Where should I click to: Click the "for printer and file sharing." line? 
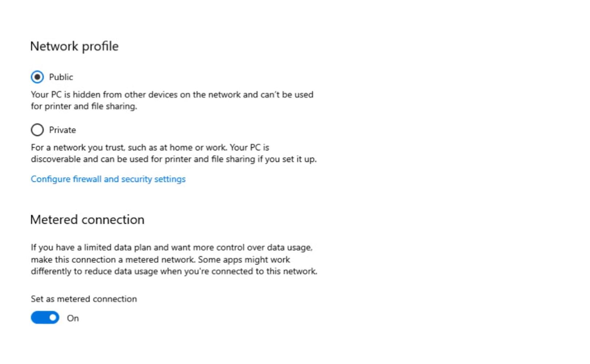click(84, 106)
